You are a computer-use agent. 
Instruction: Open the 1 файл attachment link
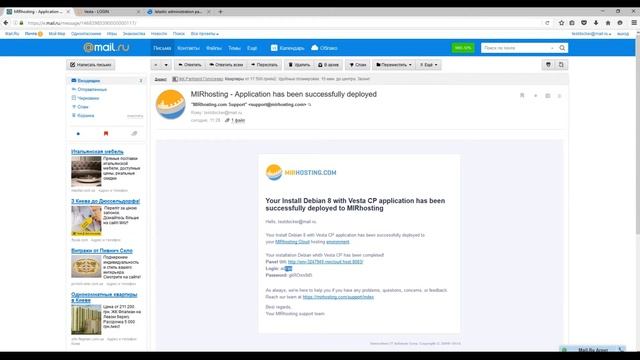coord(238,120)
